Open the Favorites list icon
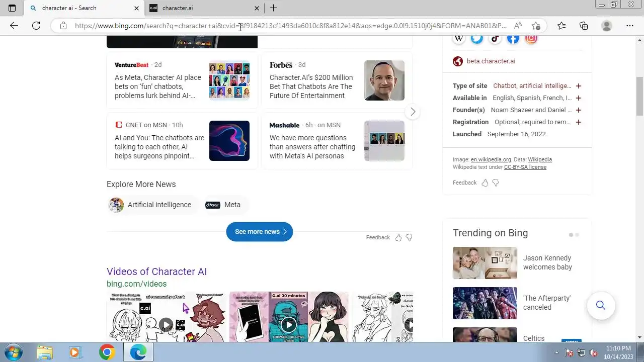 [x=561, y=26]
